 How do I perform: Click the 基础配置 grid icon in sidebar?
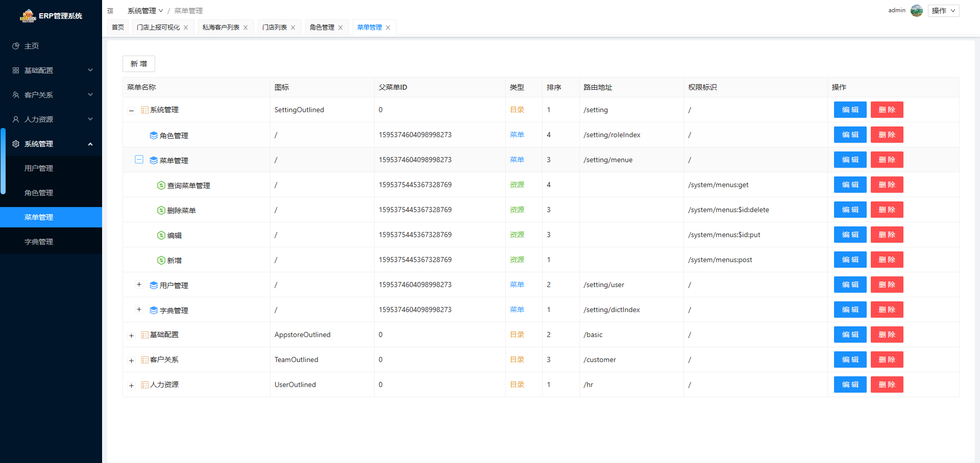[16, 70]
